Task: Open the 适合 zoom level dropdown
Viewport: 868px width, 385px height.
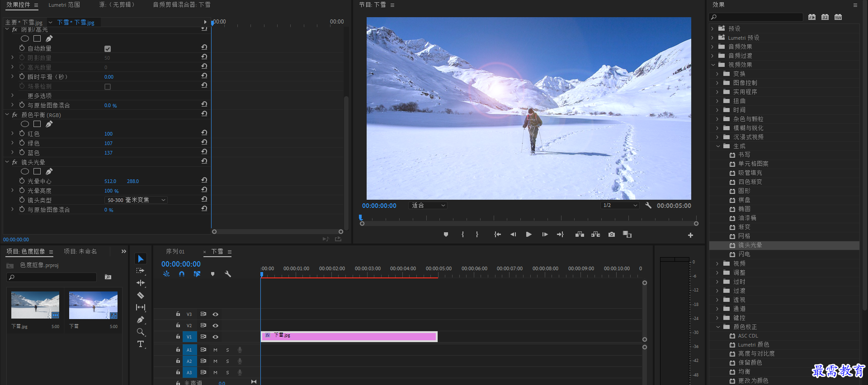Action: coord(428,205)
